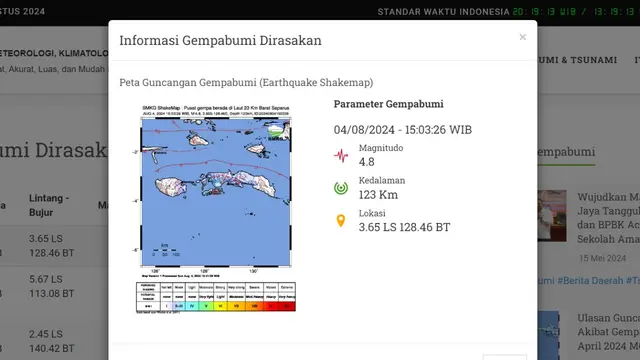The width and height of the screenshot is (640, 360).
Task: Open the Wujudkan news article link
Action: [608, 218]
